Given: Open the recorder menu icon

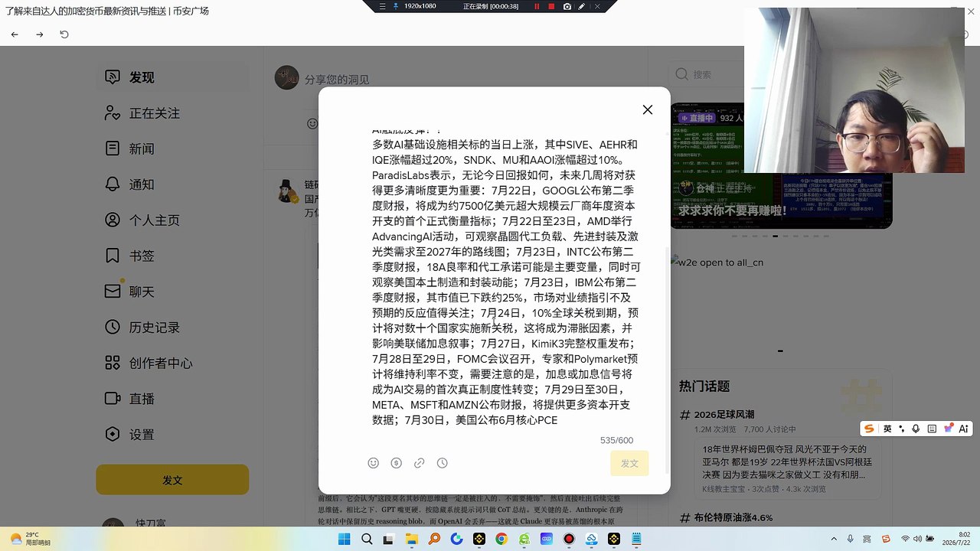Looking at the screenshot, I should tap(382, 6).
